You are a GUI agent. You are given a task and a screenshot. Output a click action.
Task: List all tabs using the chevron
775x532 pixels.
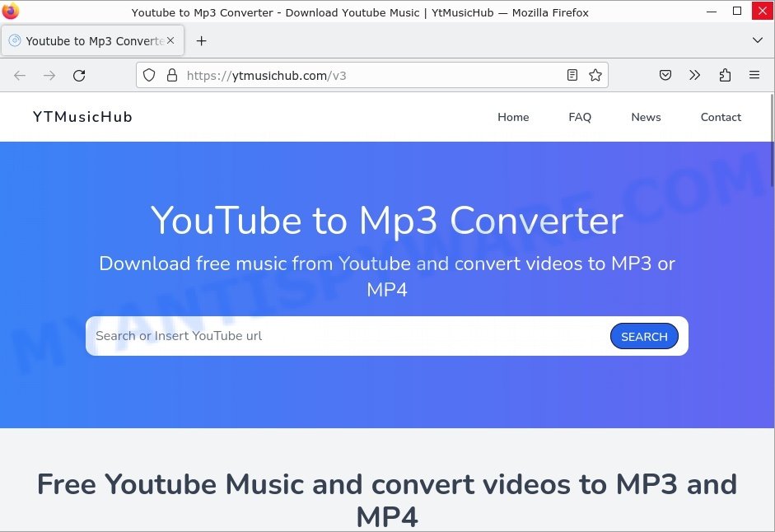[757, 40]
